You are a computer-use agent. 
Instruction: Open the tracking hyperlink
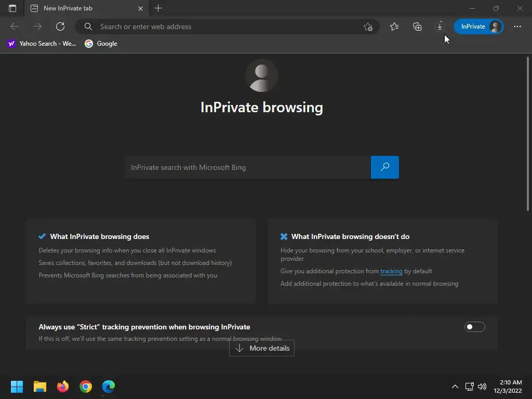point(391,271)
